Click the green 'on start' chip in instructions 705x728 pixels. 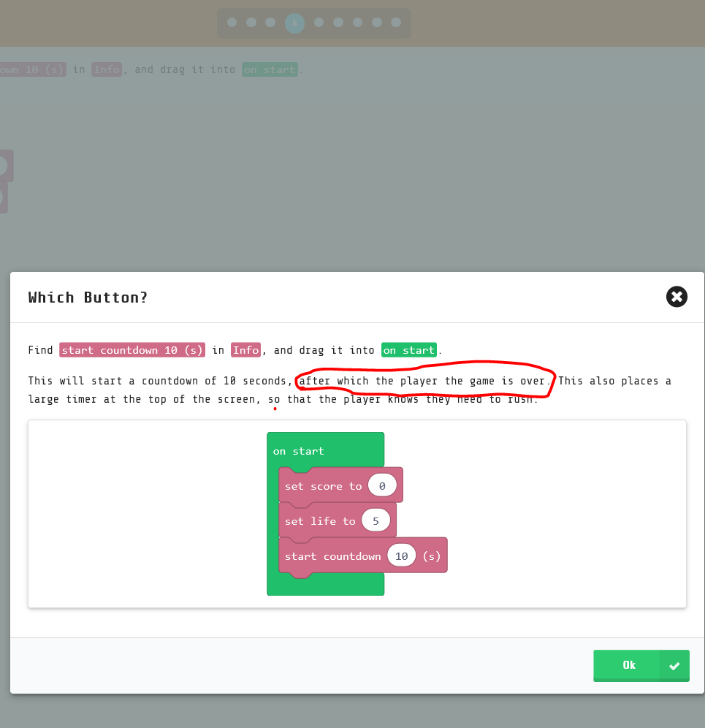pyautogui.click(x=408, y=349)
